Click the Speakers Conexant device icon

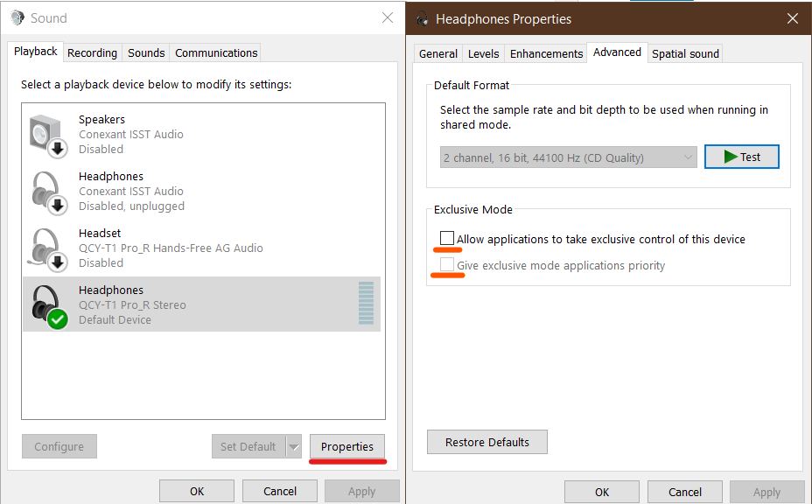click(48, 135)
